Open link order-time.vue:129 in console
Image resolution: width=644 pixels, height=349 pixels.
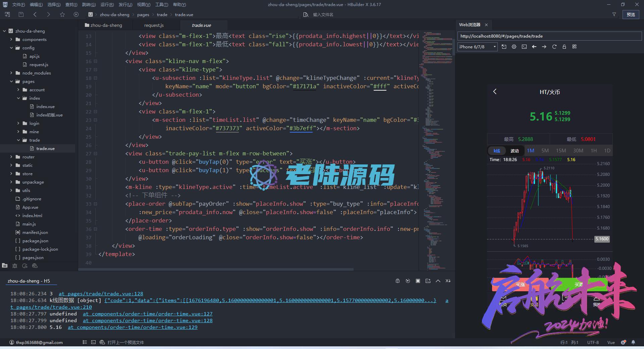click(132, 327)
